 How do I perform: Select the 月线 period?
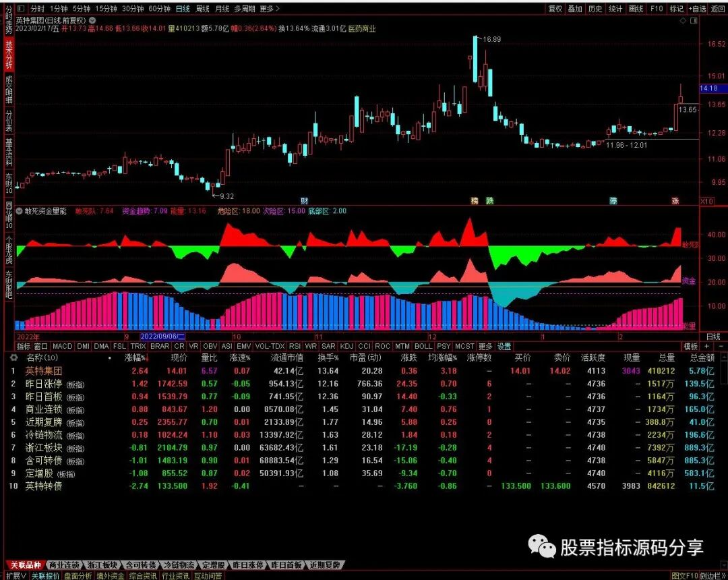click(x=222, y=9)
